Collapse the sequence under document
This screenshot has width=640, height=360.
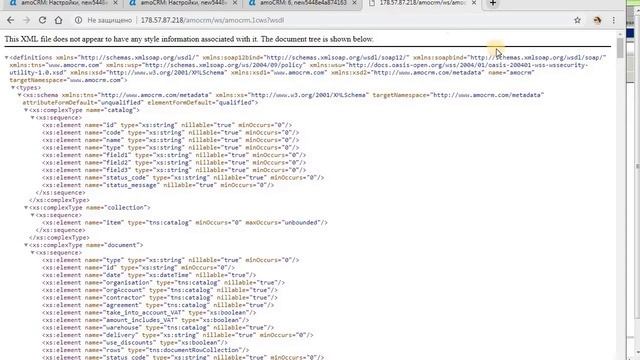[x=33, y=253]
